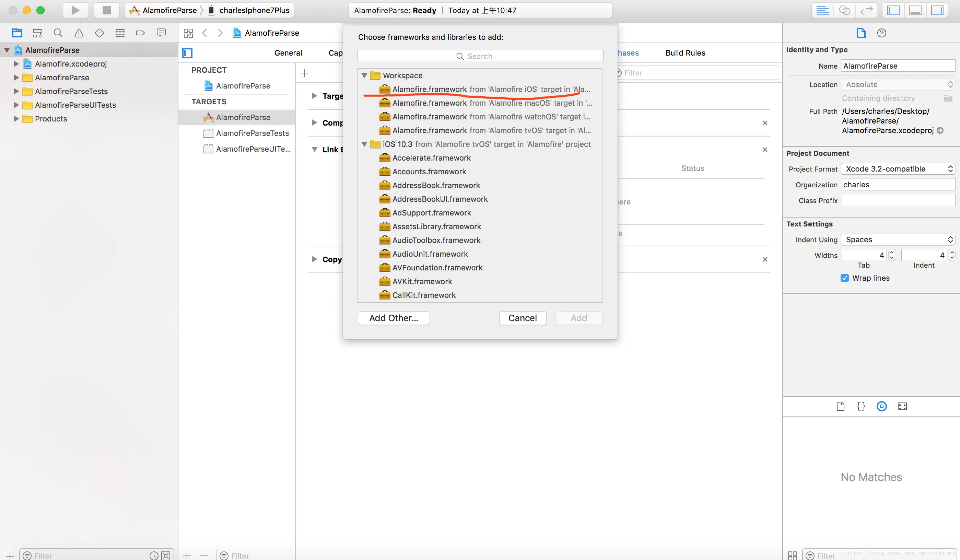Image resolution: width=960 pixels, height=560 pixels.
Task: Click the Add Other... button
Action: pyautogui.click(x=394, y=318)
